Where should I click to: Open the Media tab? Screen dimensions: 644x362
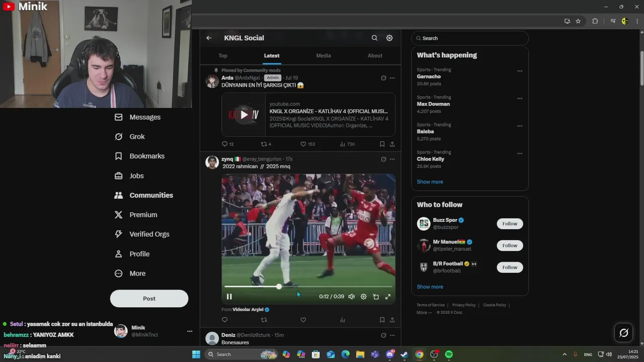pyautogui.click(x=324, y=56)
